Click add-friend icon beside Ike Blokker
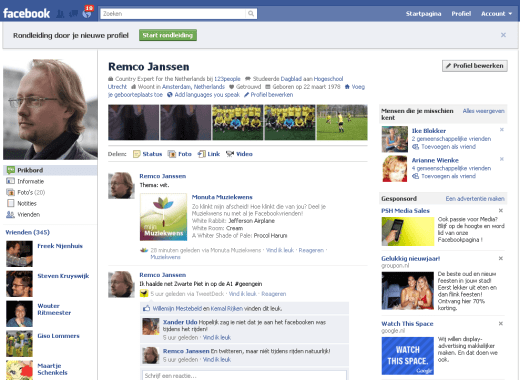Image resolution: width=520 pixels, height=380 pixels. click(x=415, y=147)
